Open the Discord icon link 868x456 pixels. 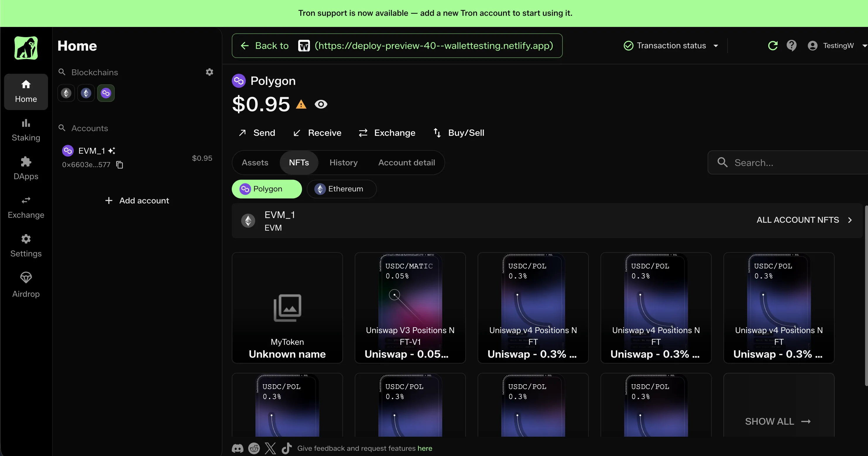click(x=238, y=448)
